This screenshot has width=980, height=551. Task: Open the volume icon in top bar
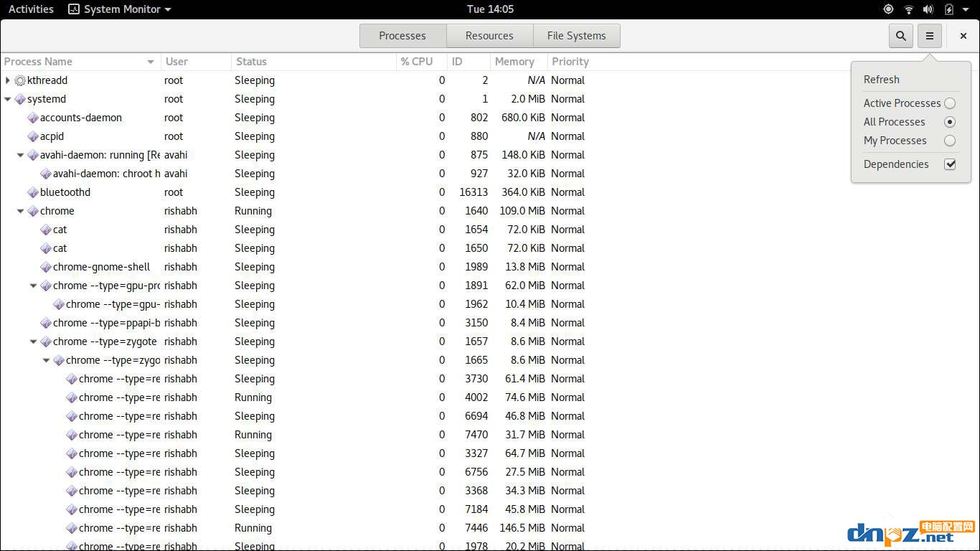pyautogui.click(x=928, y=9)
